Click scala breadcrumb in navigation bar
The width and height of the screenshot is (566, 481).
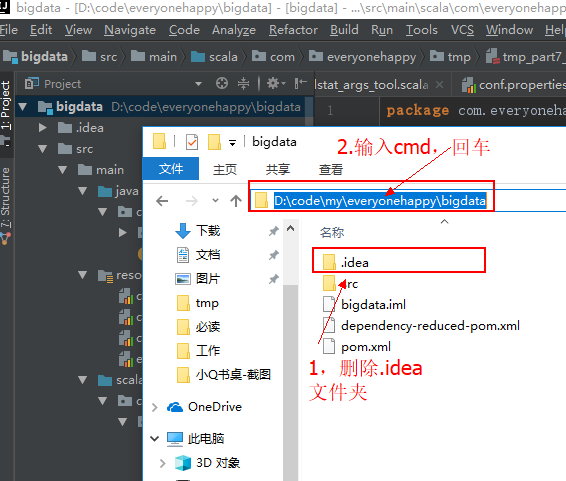coord(214,57)
